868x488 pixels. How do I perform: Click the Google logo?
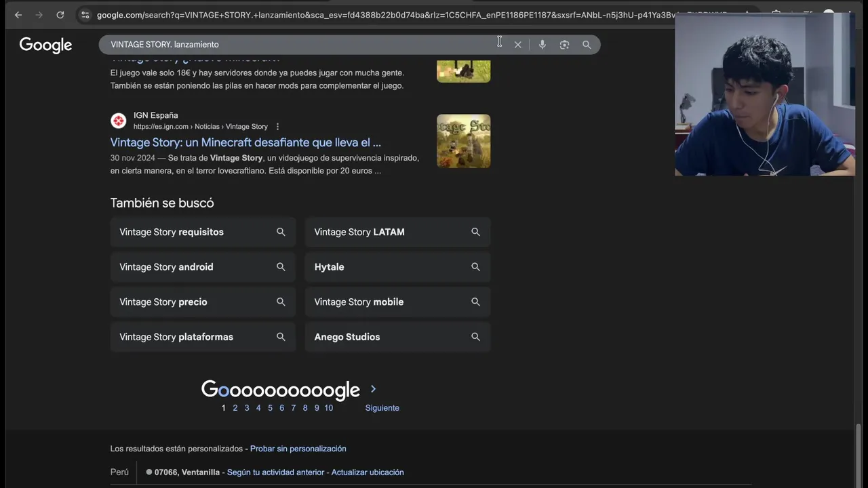coord(45,45)
